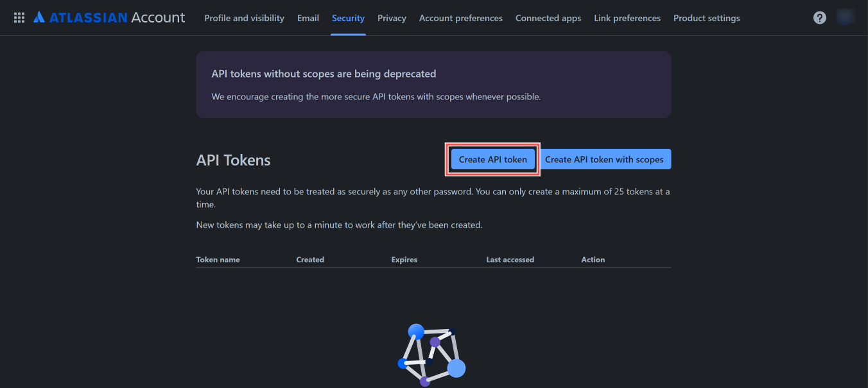The width and height of the screenshot is (868, 388).
Task: Click the Last accessed column header
Action: tap(510, 259)
